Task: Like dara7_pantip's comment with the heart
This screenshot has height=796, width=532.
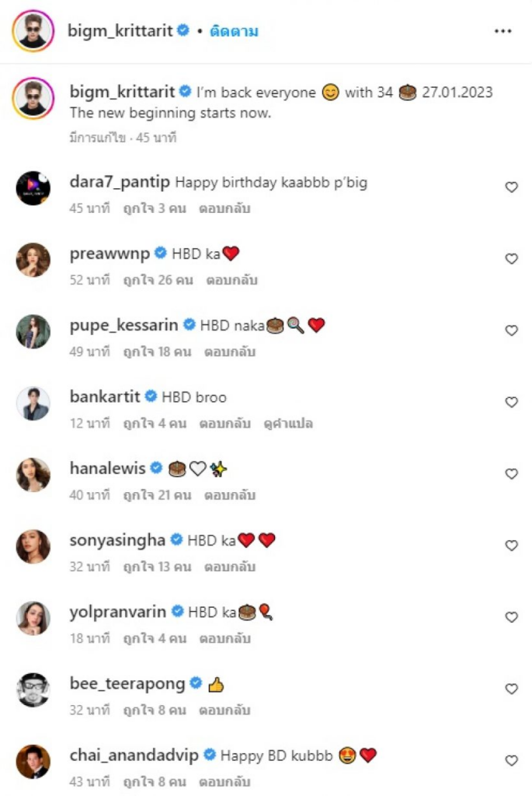Action: coord(511,187)
